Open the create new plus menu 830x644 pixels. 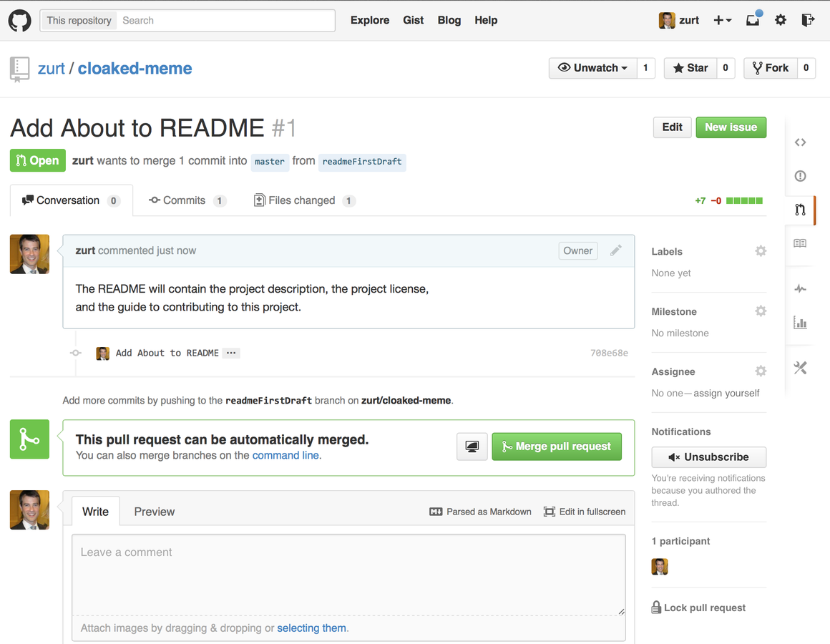click(722, 20)
